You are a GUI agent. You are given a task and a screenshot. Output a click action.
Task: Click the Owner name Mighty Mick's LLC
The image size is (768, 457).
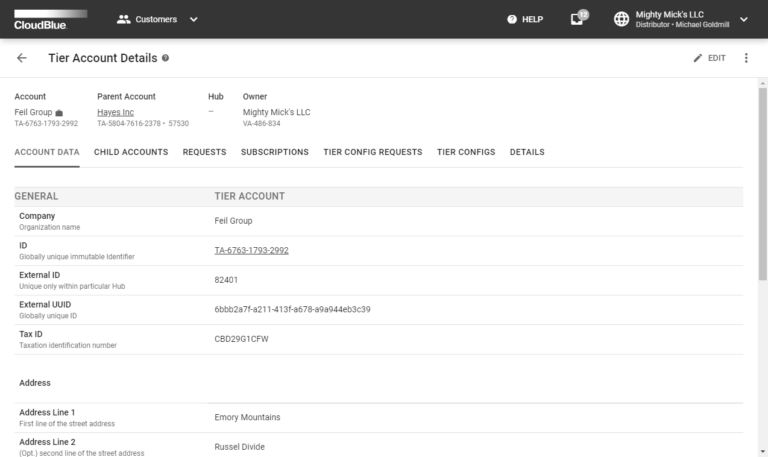point(276,112)
